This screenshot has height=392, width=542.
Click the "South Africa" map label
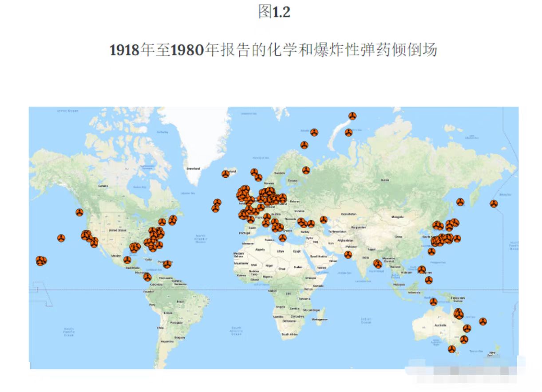coord(289,334)
